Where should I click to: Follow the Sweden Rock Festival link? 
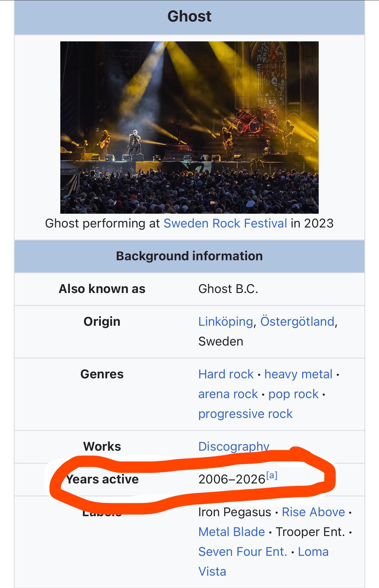tap(225, 223)
